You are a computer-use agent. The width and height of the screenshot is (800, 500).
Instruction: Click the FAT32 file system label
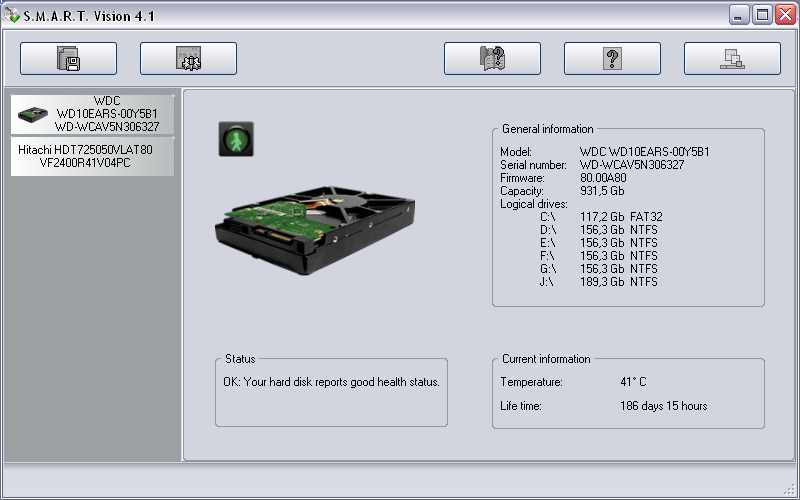[646, 217]
